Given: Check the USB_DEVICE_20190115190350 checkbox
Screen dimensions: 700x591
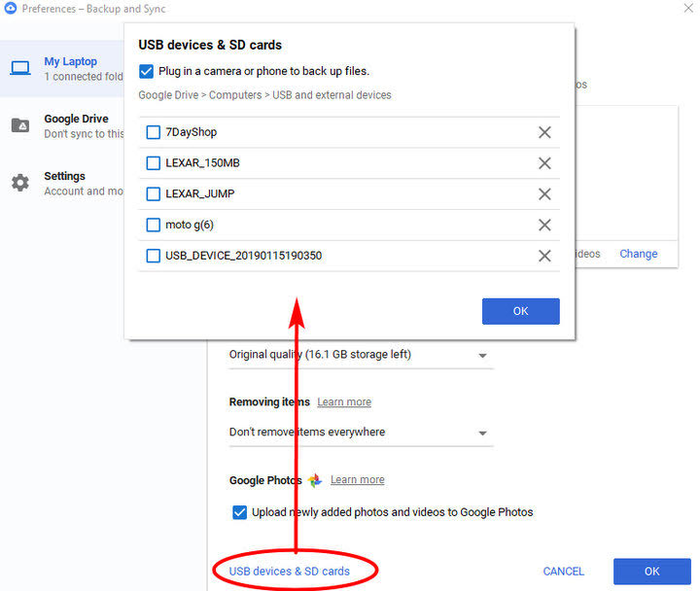Looking at the screenshot, I should click(154, 256).
